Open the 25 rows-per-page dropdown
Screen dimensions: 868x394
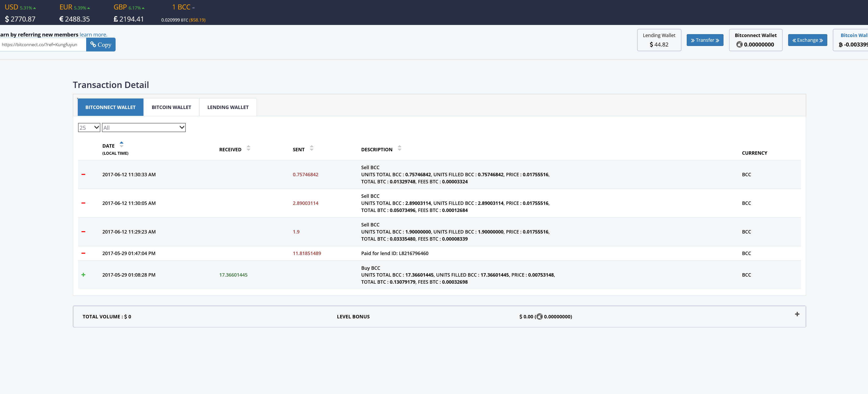pos(89,127)
